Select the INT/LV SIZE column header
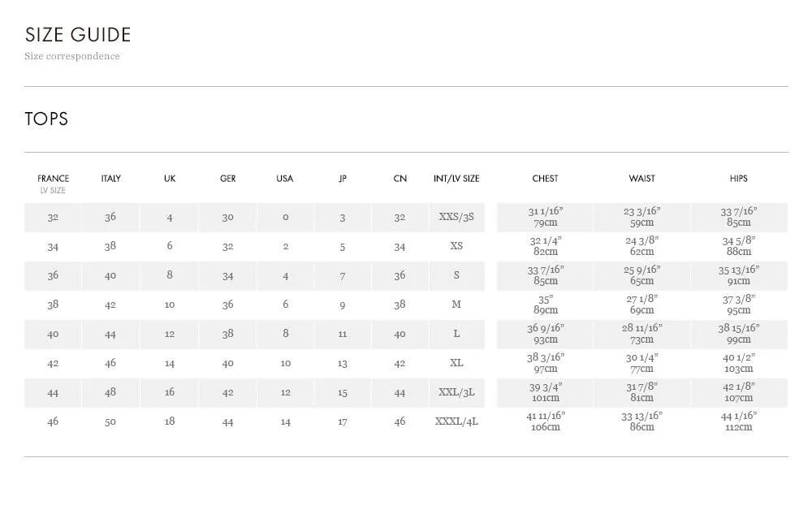 pos(456,179)
